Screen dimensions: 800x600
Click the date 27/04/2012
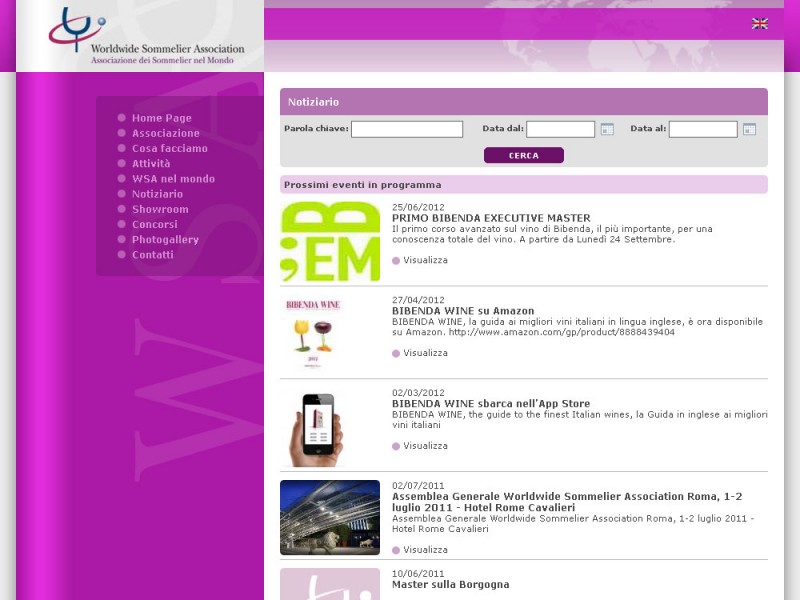pyautogui.click(x=418, y=300)
